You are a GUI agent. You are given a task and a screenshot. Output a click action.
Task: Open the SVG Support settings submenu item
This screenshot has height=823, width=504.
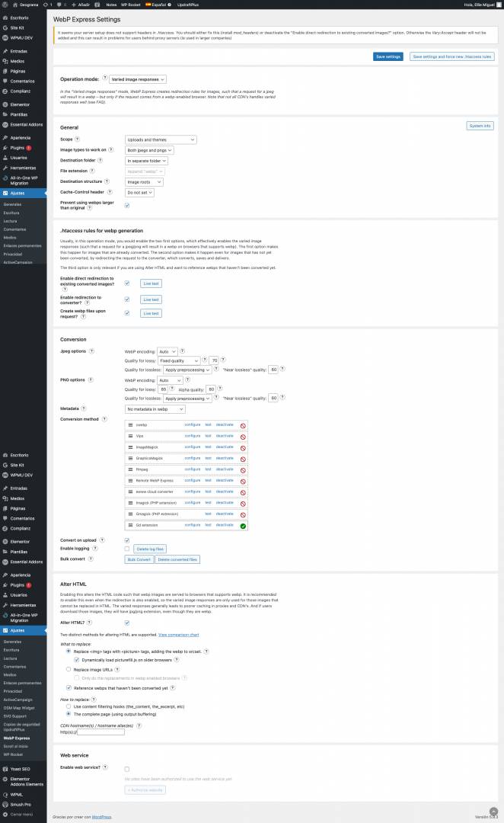(x=14, y=716)
